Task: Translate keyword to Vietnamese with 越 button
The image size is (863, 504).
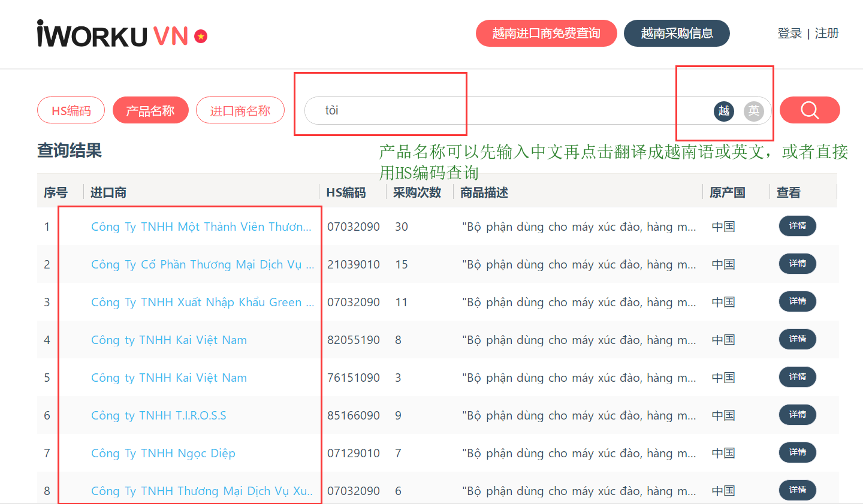Action: [x=724, y=111]
